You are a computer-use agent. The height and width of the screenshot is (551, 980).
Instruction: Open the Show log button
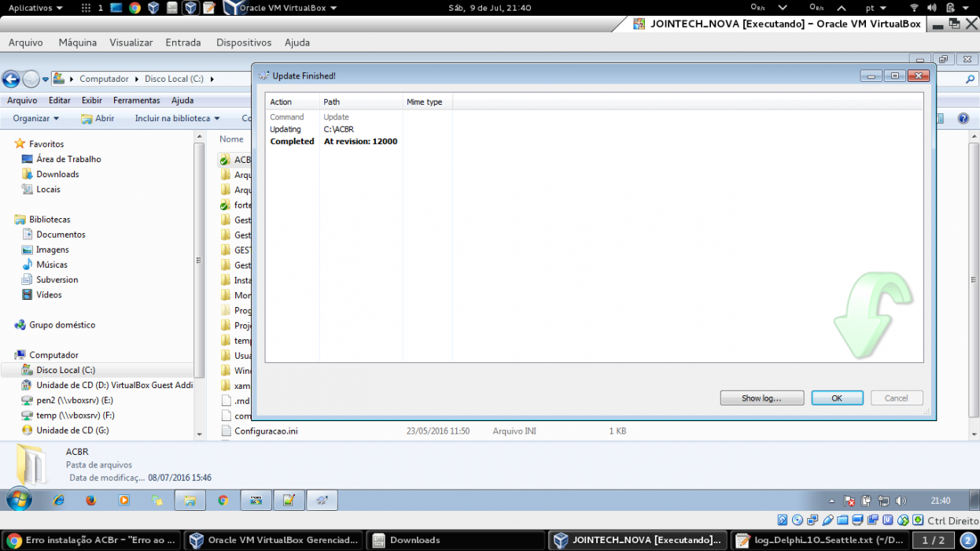[x=761, y=398]
